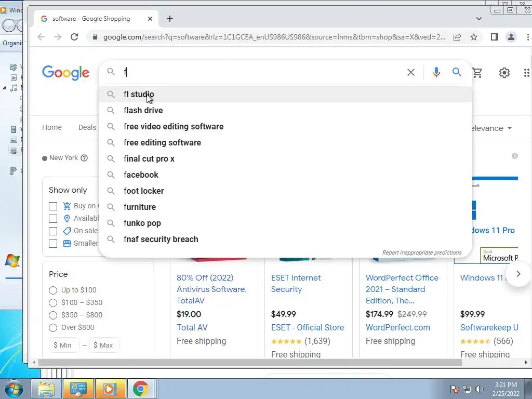
Task: Select the $100 – $350 price option
Action: point(53,303)
